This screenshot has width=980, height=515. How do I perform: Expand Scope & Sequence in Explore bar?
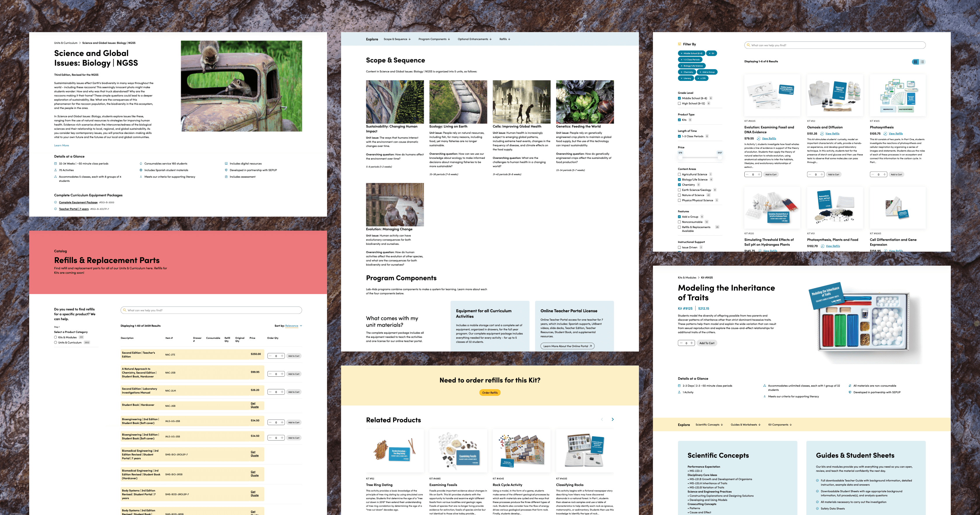(397, 39)
